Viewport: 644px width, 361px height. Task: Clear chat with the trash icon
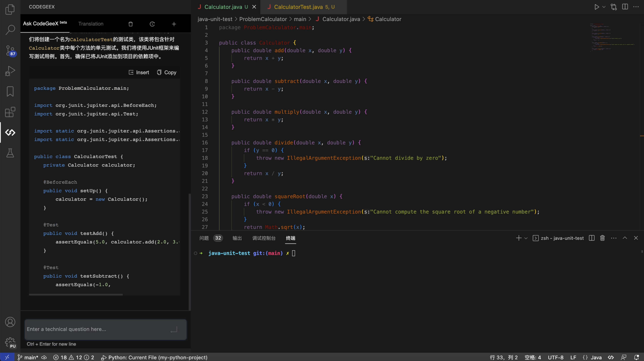130,24
